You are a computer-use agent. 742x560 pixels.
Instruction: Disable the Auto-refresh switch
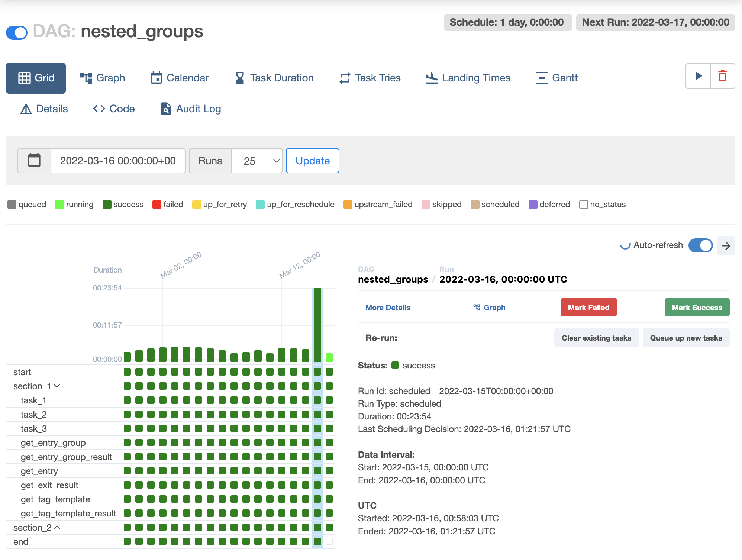click(700, 245)
